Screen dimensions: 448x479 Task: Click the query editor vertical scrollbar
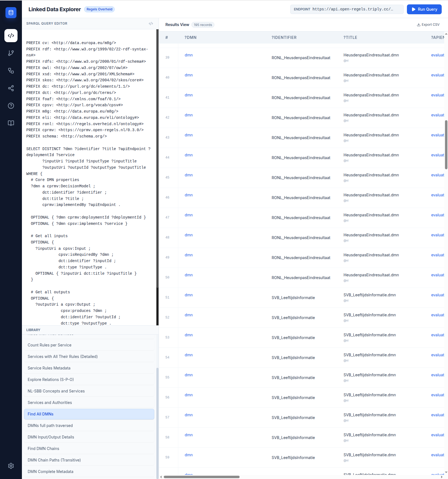157,158
